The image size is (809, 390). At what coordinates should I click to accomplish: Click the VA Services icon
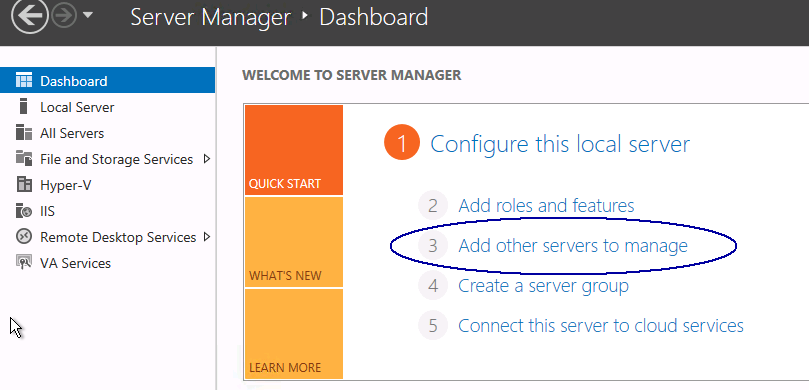[x=24, y=262]
